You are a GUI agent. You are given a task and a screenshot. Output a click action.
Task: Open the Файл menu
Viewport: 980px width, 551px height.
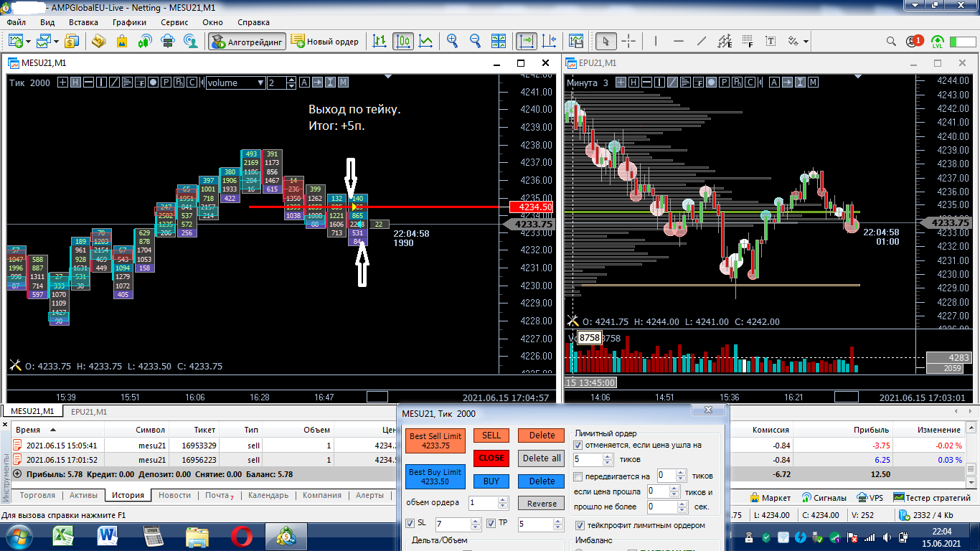(x=17, y=22)
